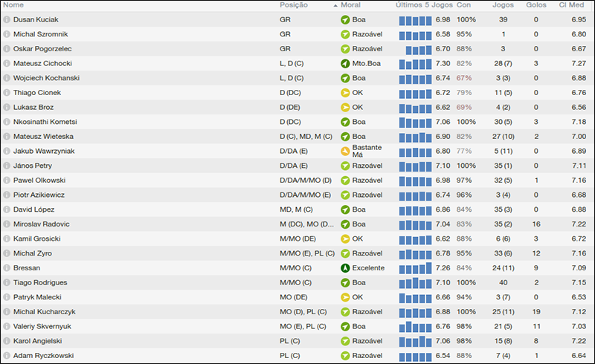The height and width of the screenshot is (364, 595).
Task: Click info icon beside Miroslav Radovic
Action: click(x=7, y=224)
